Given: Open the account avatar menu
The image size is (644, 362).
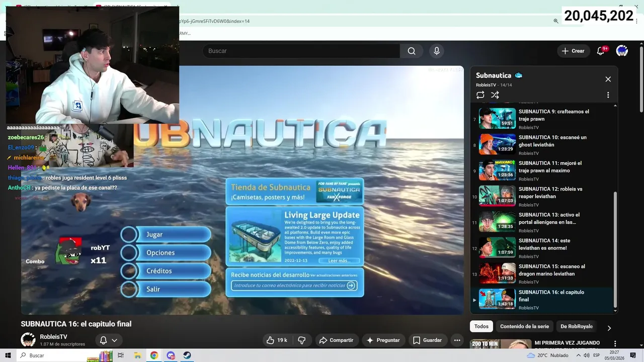Looking at the screenshot, I should [622, 51].
